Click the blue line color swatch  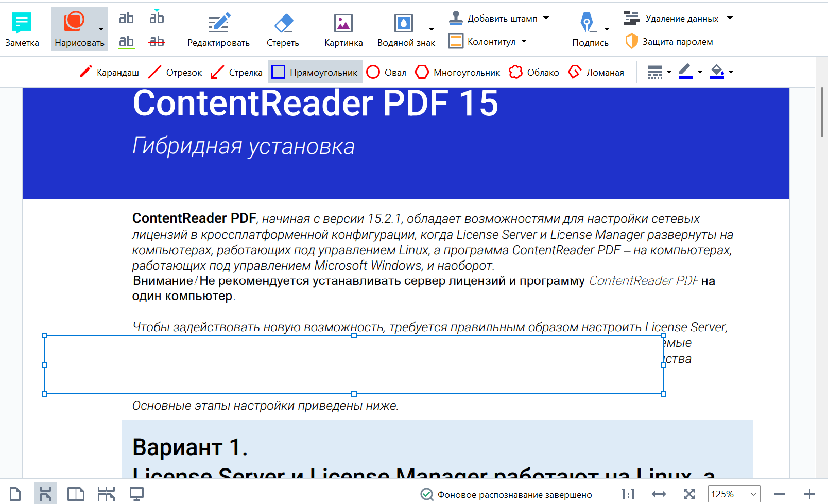pyautogui.click(x=686, y=72)
